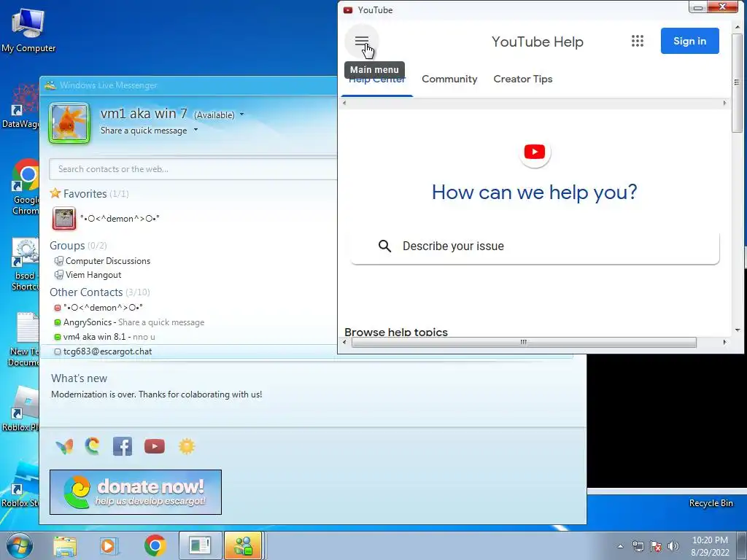This screenshot has height=560, width=747.
Task: Open the Windows Start orb
Action: [20, 546]
